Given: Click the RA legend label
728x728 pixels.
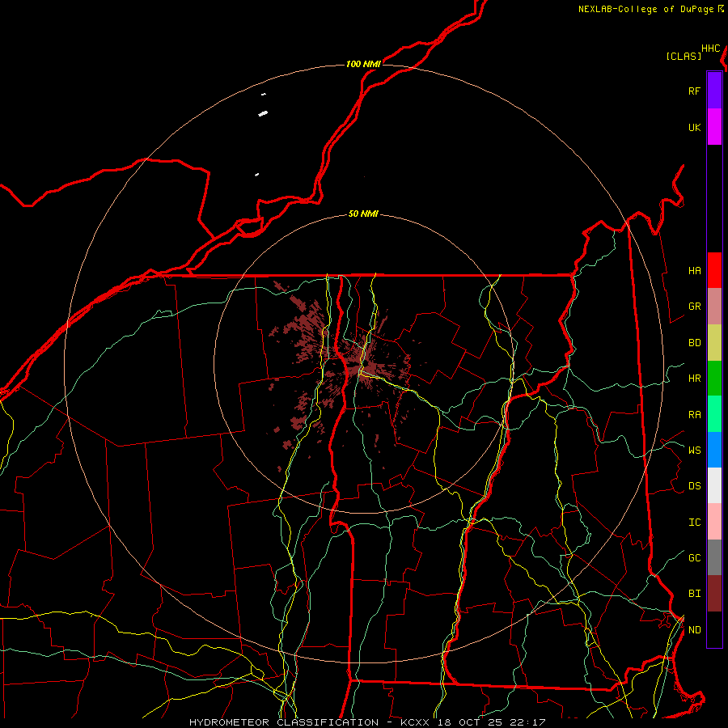Looking at the screenshot, I should [x=694, y=415].
